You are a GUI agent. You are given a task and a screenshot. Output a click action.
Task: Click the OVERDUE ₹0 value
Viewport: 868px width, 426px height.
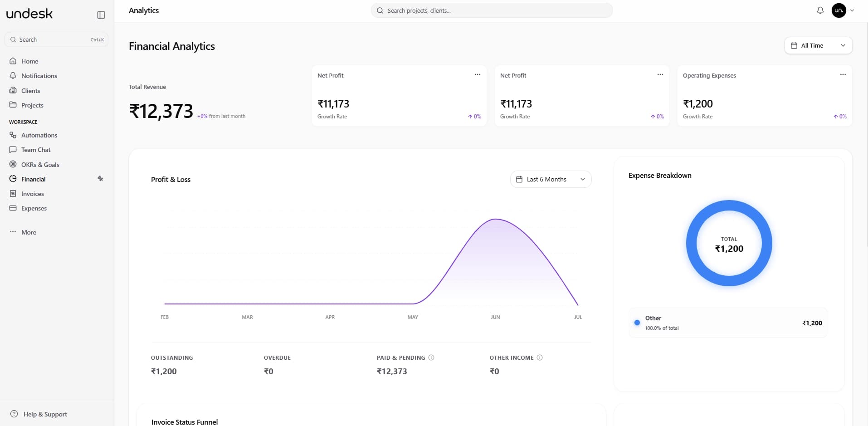(x=268, y=371)
